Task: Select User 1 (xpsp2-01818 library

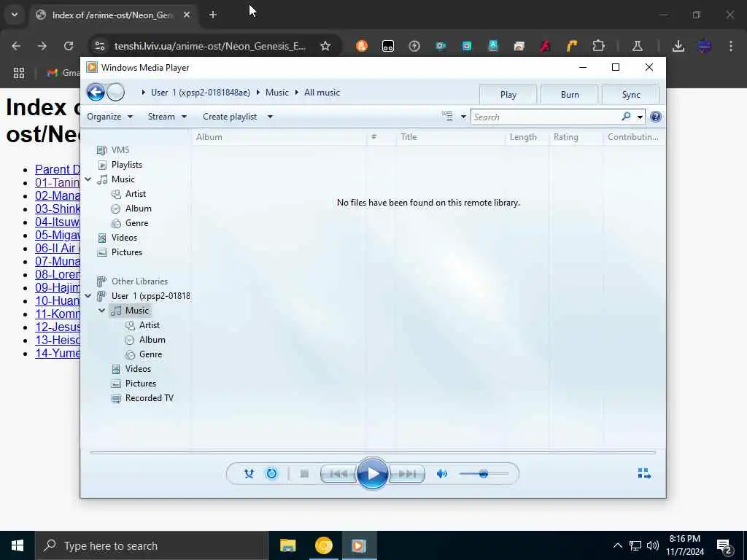Action: tap(150, 296)
